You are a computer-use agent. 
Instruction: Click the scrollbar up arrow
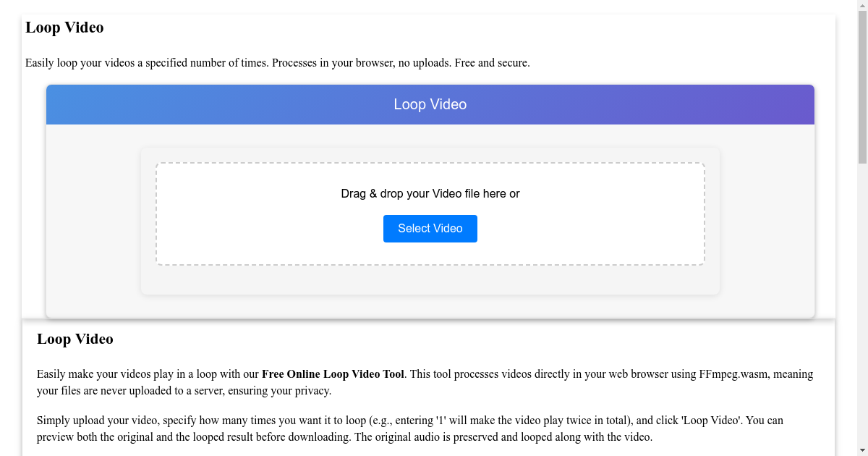(x=862, y=6)
